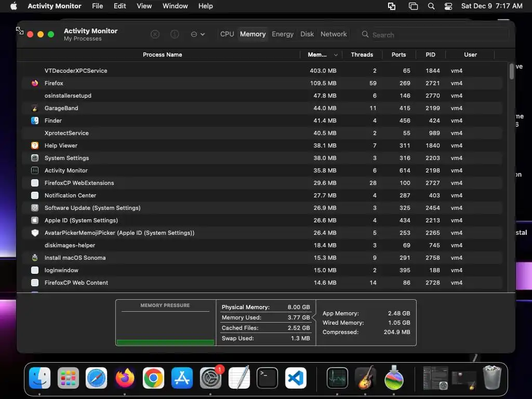Image resolution: width=532 pixels, height=399 pixels.
Task: Click the loginwindow row icon
Action: (35, 270)
